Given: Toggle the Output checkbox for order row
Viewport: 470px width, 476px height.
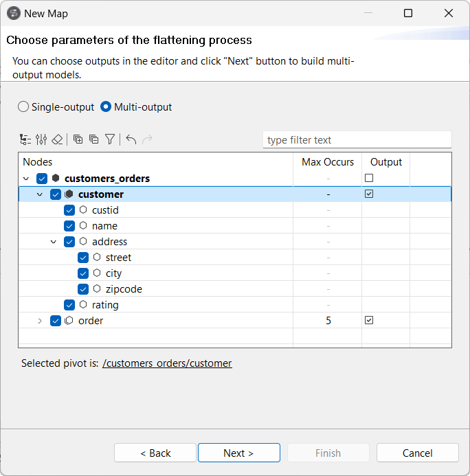Looking at the screenshot, I should (x=369, y=321).
